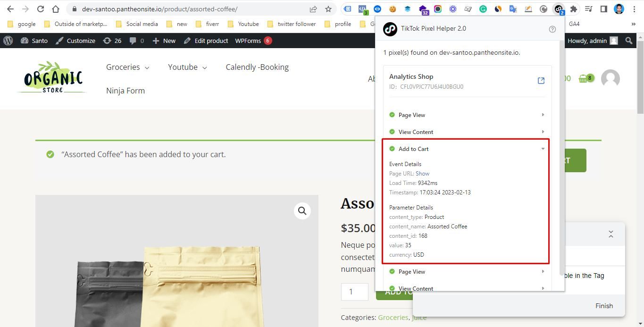644x327 pixels.
Task: Open the Chrome three-dot menu
Action: [x=634, y=9]
